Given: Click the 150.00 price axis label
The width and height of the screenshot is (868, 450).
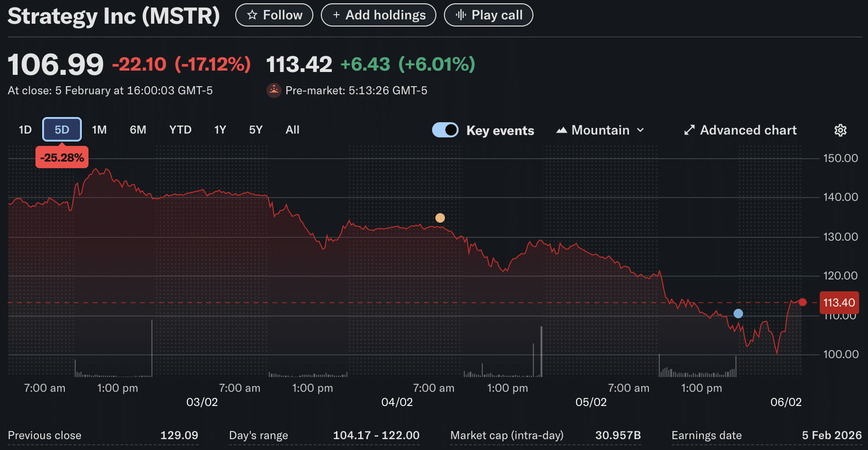Looking at the screenshot, I should pyautogui.click(x=841, y=158).
